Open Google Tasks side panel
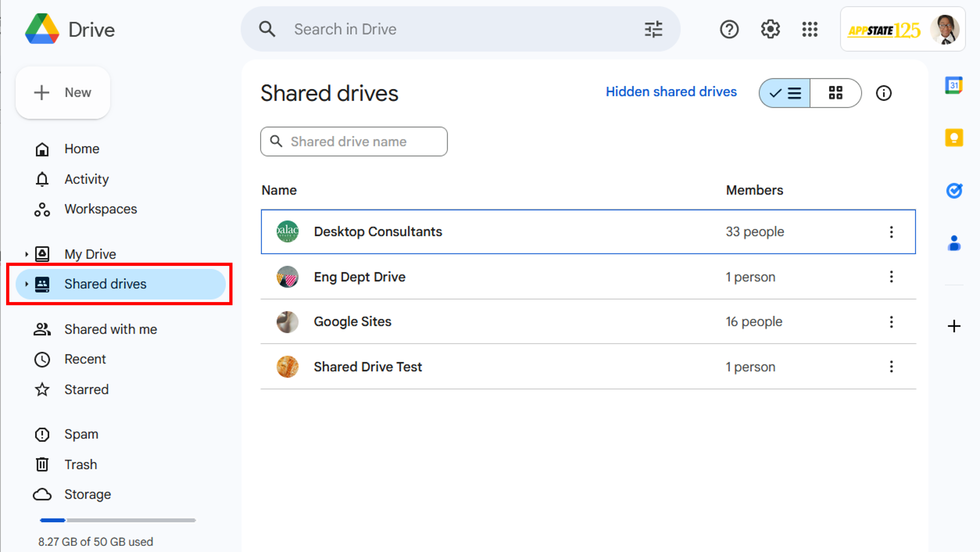 (x=954, y=190)
